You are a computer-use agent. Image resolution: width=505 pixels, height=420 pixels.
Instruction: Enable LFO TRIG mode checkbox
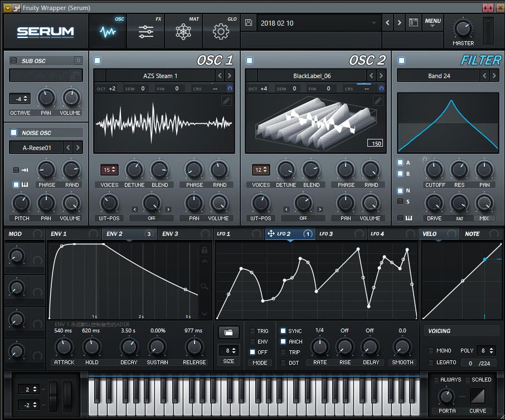click(x=252, y=331)
